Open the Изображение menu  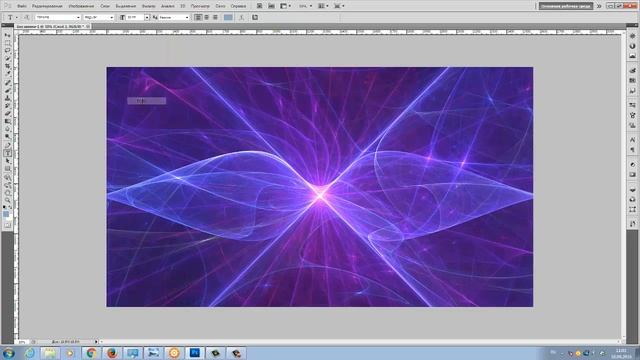pos(81,6)
